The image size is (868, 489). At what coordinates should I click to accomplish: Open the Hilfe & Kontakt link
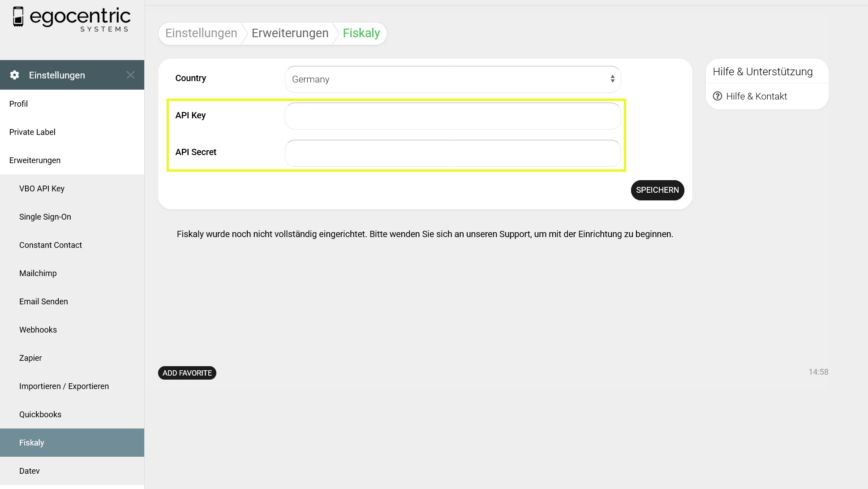(x=756, y=96)
